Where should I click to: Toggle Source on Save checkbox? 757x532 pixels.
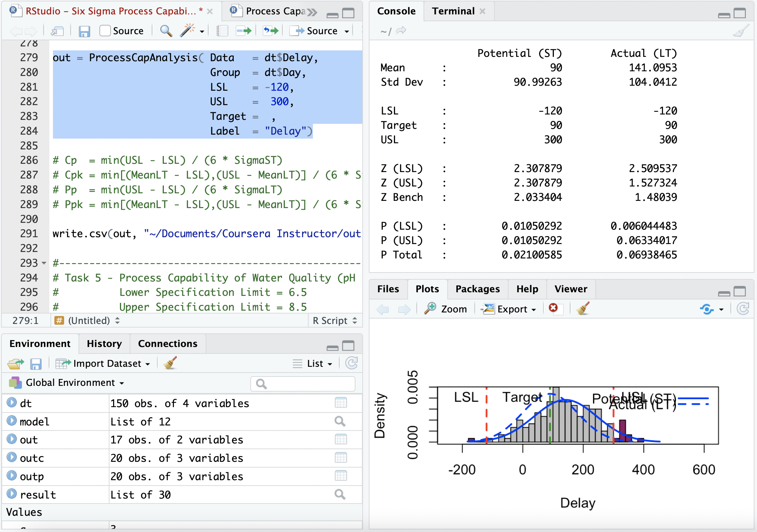coord(105,31)
